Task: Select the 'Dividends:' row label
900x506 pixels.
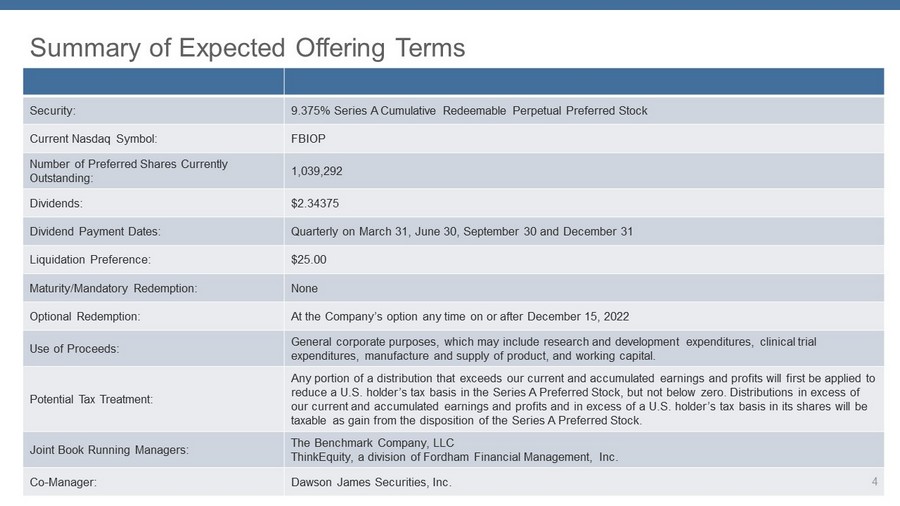Action: (x=57, y=203)
